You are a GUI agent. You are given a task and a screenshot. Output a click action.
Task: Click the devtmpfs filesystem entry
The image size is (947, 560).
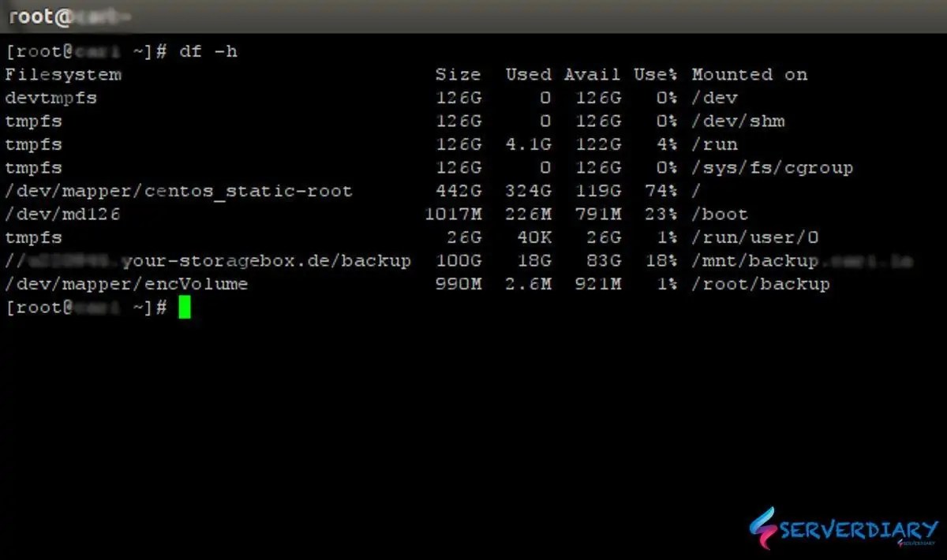(x=51, y=98)
